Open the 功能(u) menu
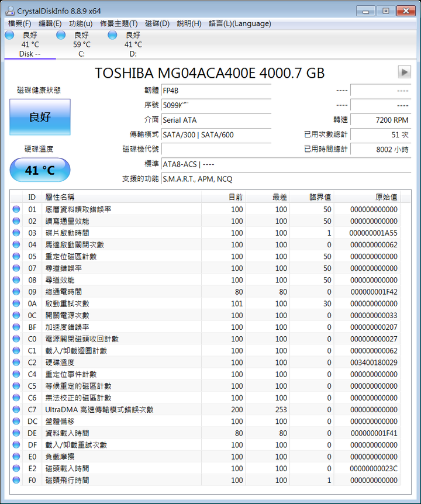The width and height of the screenshot is (421, 504). (81, 23)
